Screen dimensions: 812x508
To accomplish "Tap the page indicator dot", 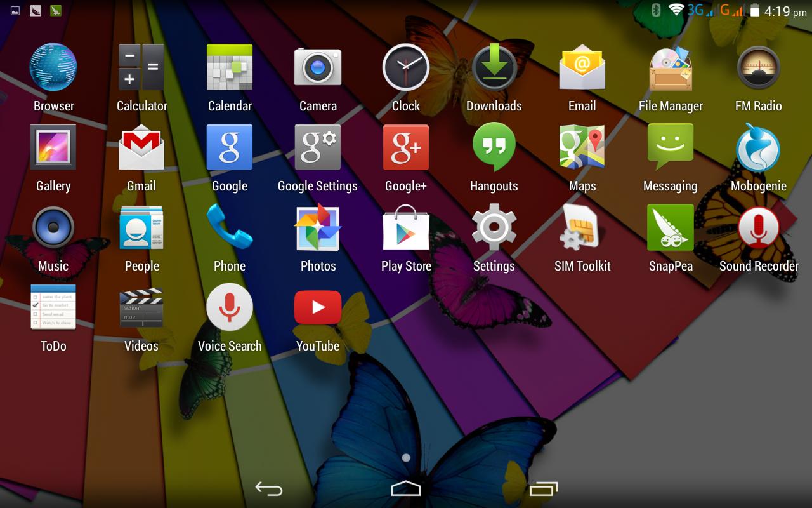I will 406,457.
